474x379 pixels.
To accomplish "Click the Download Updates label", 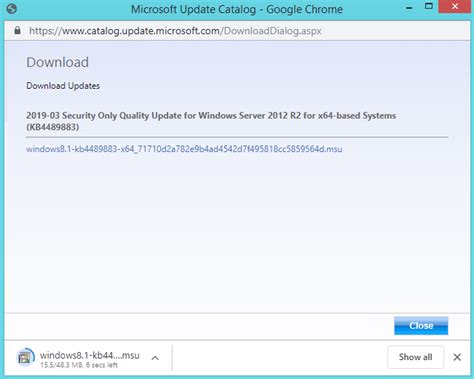I will pyautogui.click(x=63, y=86).
